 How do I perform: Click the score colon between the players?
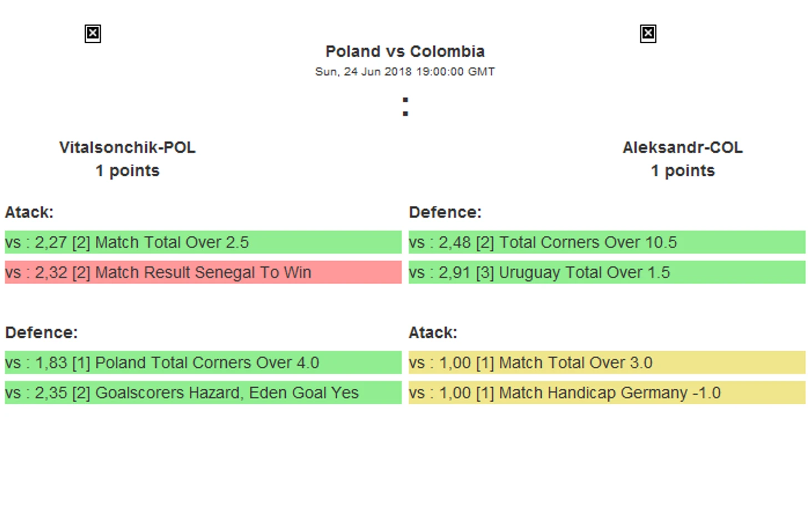click(x=406, y=107)
